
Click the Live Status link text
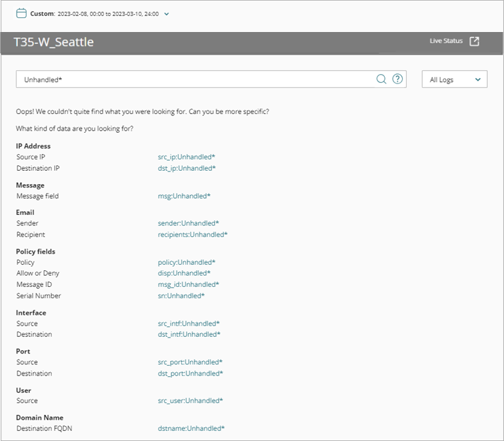point(445,41)
